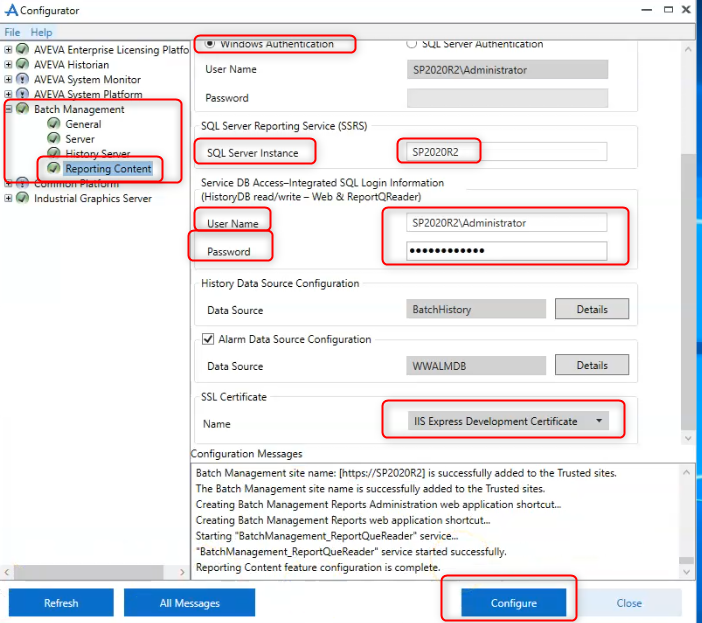702x623 pixels.
Task: Select General under Batch Management
Action: (83, 124)
